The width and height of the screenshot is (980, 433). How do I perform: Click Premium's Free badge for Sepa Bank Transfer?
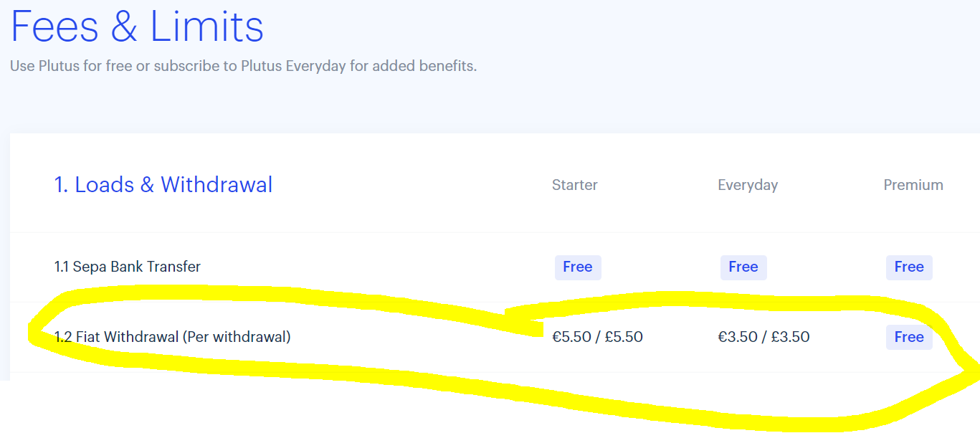coord(909,267)
